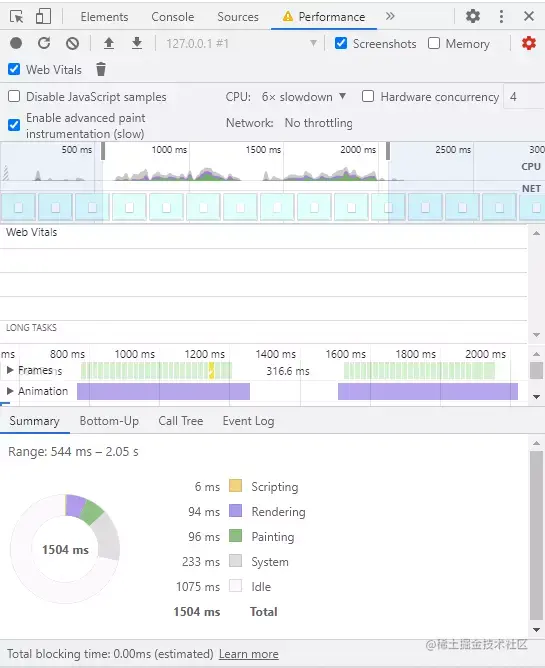This screenshot has height=668, width=545.
Task: Uncheck the Screenshots checkbox
Action: coord(341,43)
